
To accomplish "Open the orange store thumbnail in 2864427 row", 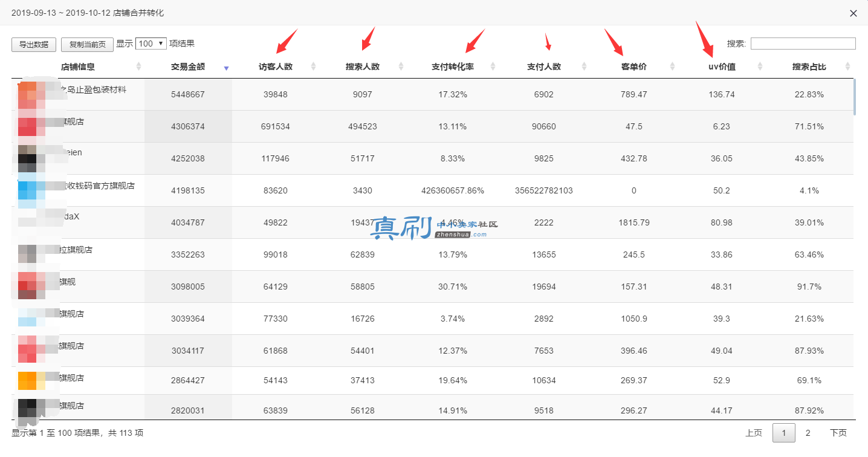I will 31,381.
